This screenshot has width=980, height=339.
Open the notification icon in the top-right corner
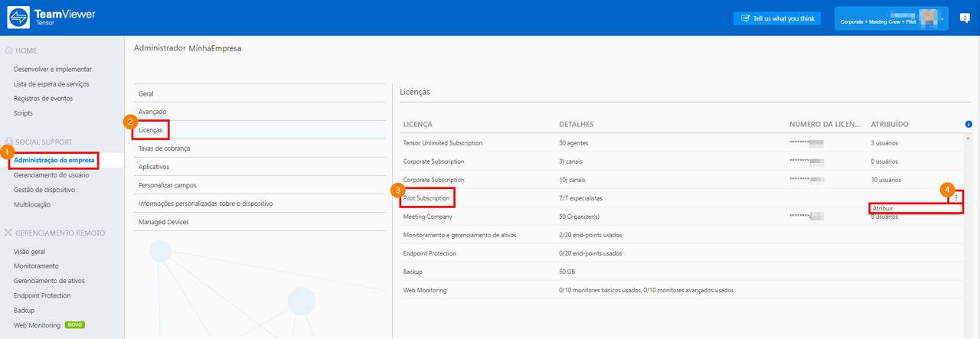coord(965,18)
